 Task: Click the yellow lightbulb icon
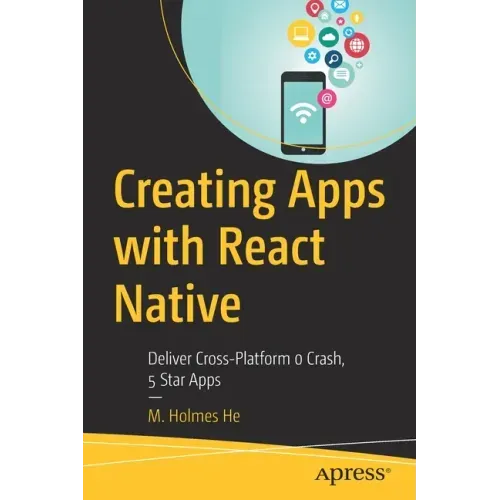pyautogui.click(x=357, y=17)
